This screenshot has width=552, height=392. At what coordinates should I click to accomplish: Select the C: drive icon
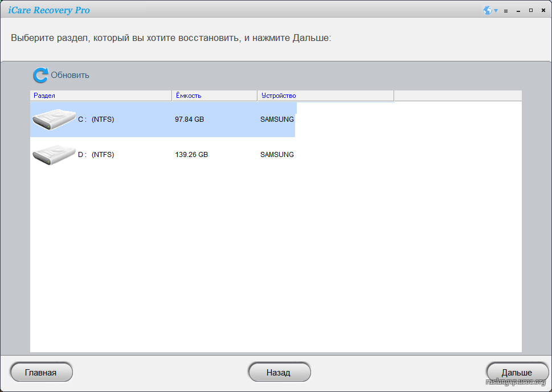54,119
